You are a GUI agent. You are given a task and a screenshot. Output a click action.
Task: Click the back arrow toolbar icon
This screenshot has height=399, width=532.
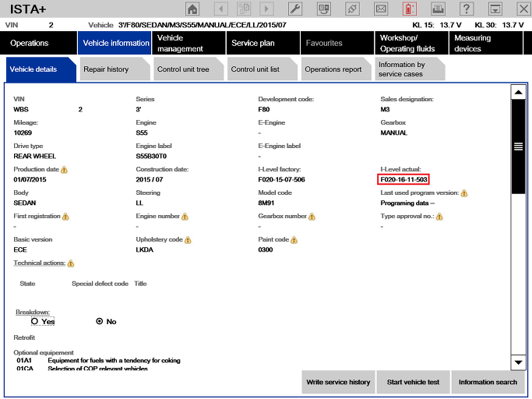tap(221, 9)
